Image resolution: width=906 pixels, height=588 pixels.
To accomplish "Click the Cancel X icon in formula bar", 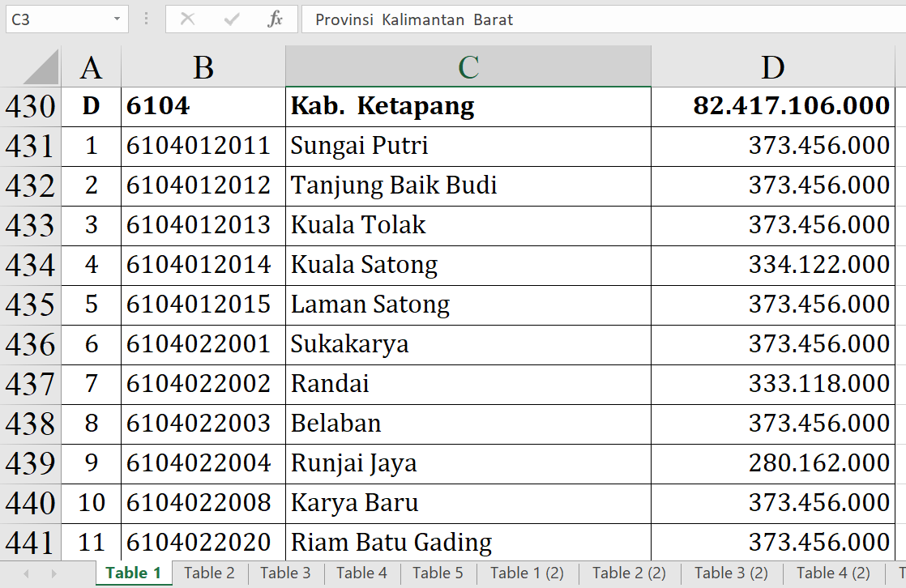I will pyautogui.click(x=187, y=19).
